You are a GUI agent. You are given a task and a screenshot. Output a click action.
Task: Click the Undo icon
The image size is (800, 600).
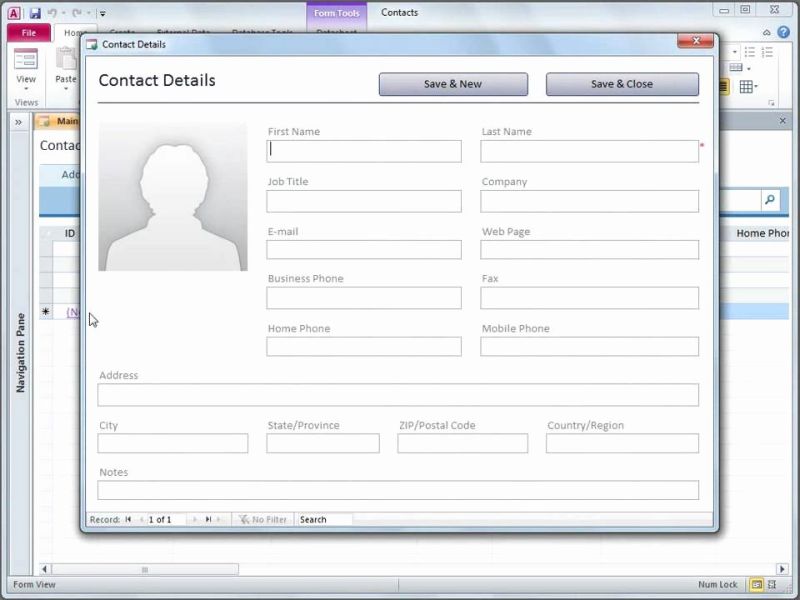[x=54, y=12]
